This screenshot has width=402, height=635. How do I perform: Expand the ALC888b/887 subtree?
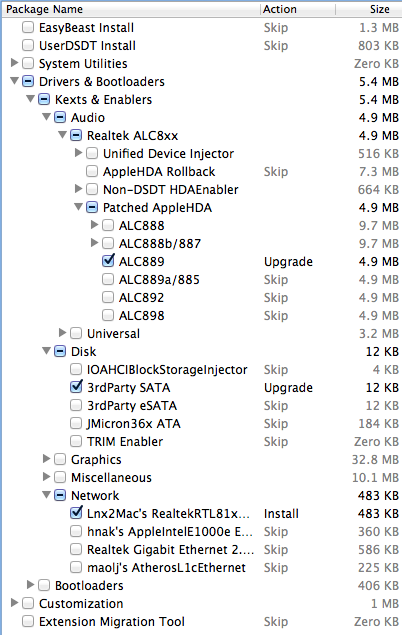(x=94, y=243)
